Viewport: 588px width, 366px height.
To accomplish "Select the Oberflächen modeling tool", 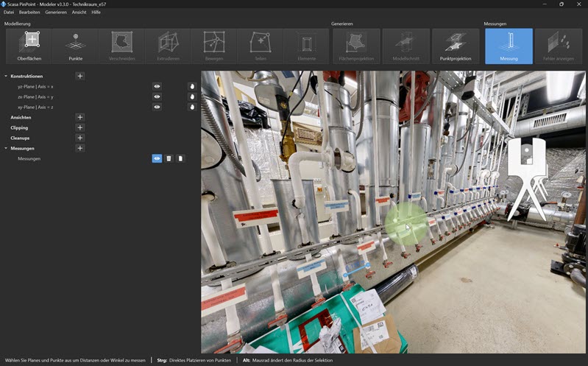I will point(29,46).
